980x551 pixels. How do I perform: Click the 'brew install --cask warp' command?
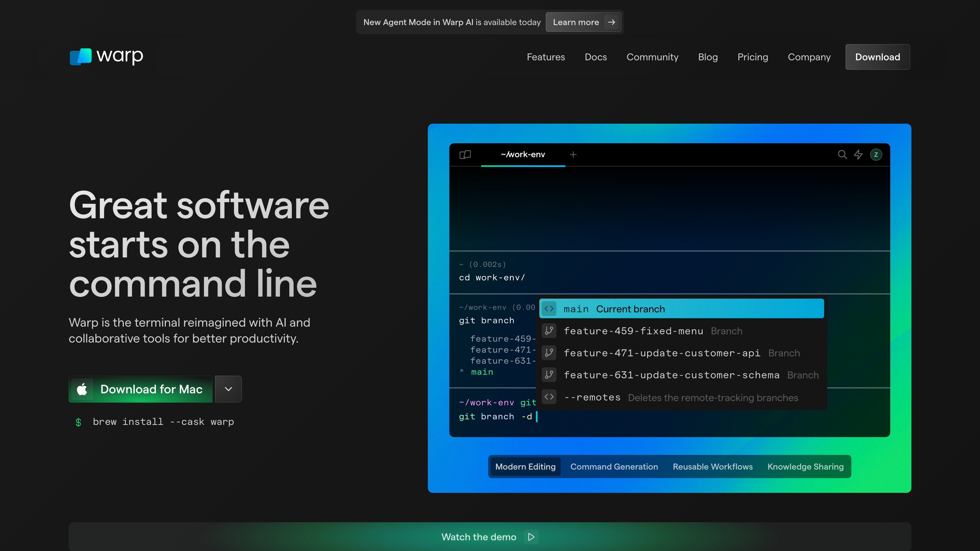point(163,422)
